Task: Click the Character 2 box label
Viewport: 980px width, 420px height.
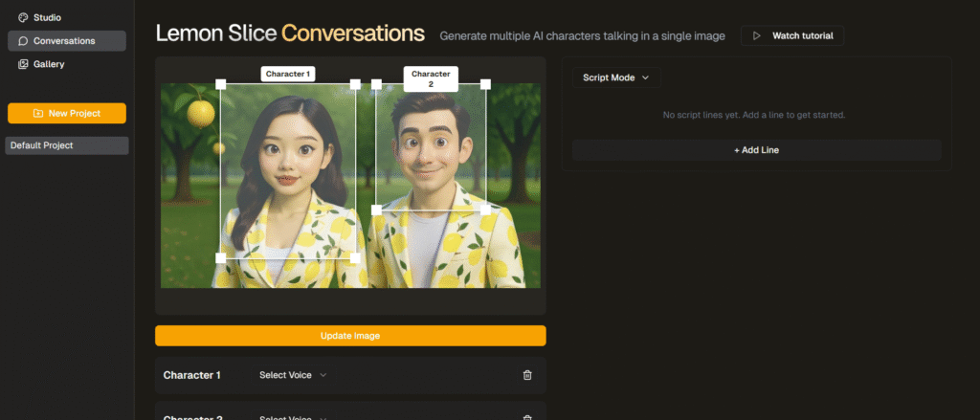Action: (431, 78)
